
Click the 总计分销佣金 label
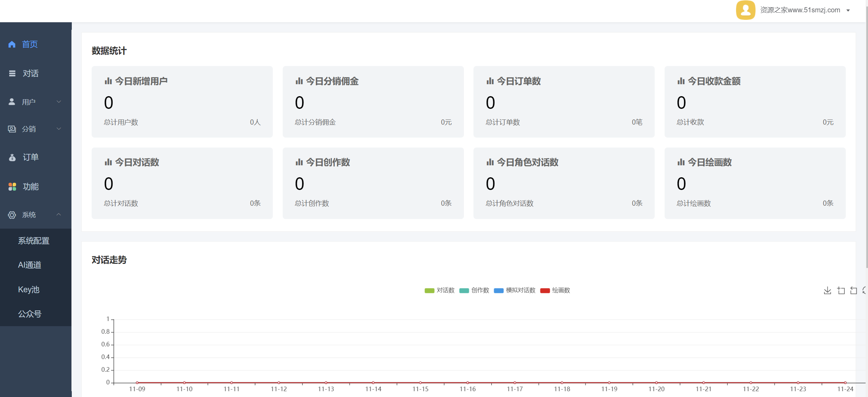[x=315, y=122]
